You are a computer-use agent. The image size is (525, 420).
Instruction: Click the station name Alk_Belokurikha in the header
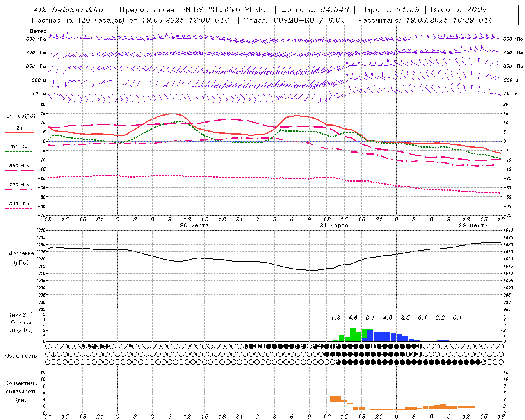pos(68,10)
